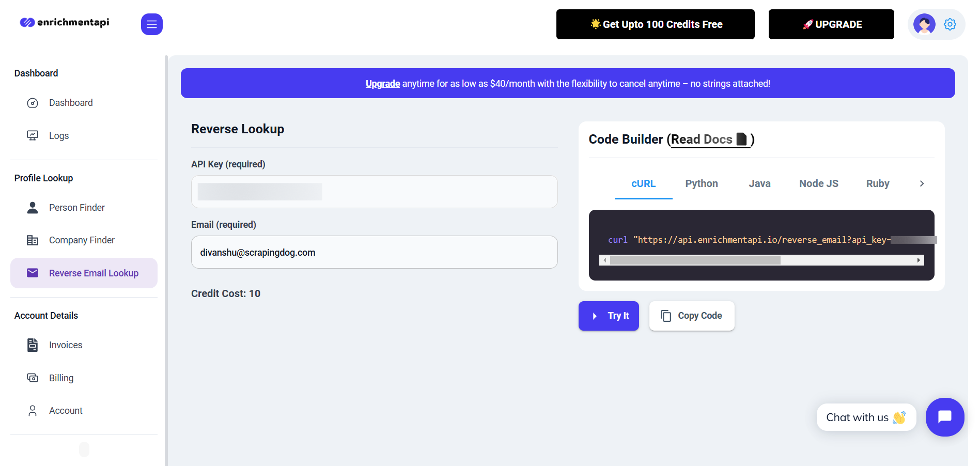Click the Reverse Email Lookup envelope icon
This screenshot has width=980, height=466.
33,273
